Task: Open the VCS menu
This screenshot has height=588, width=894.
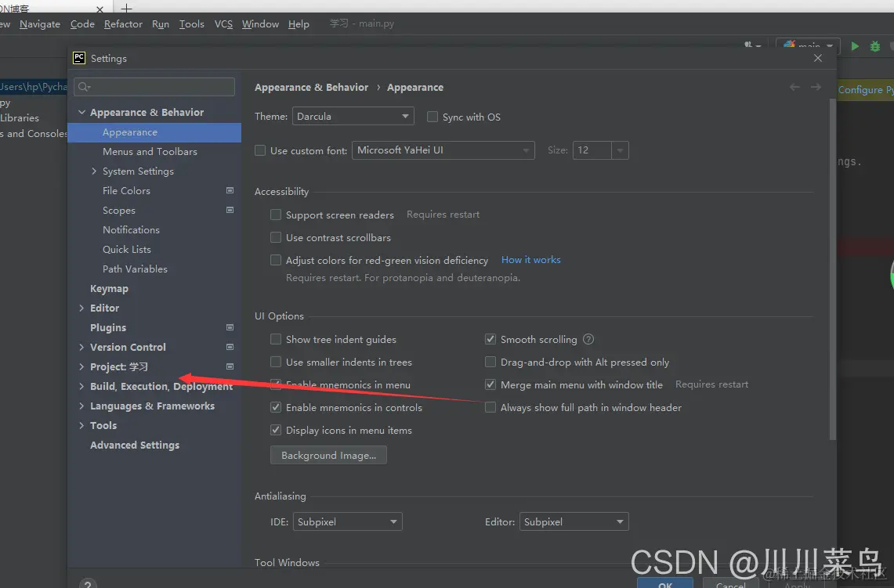Action: point(223,24)
